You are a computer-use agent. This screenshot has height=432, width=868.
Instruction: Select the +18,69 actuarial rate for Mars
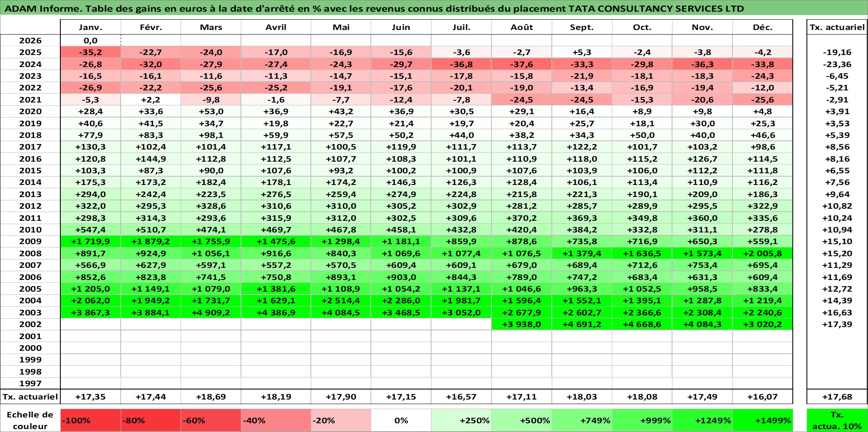point(211,397)
